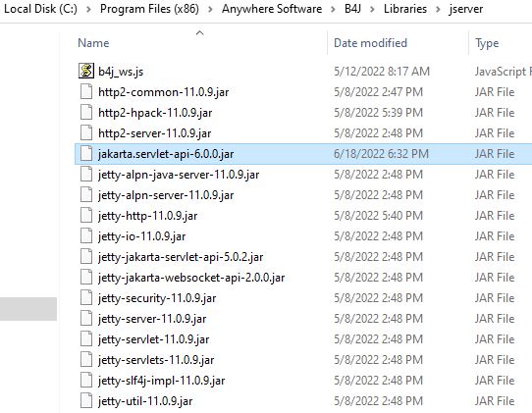Select the jetty-io-11.0.9.jar file icon
The image size is (532, 413).
pyautogui.click(x=86, y=236)
